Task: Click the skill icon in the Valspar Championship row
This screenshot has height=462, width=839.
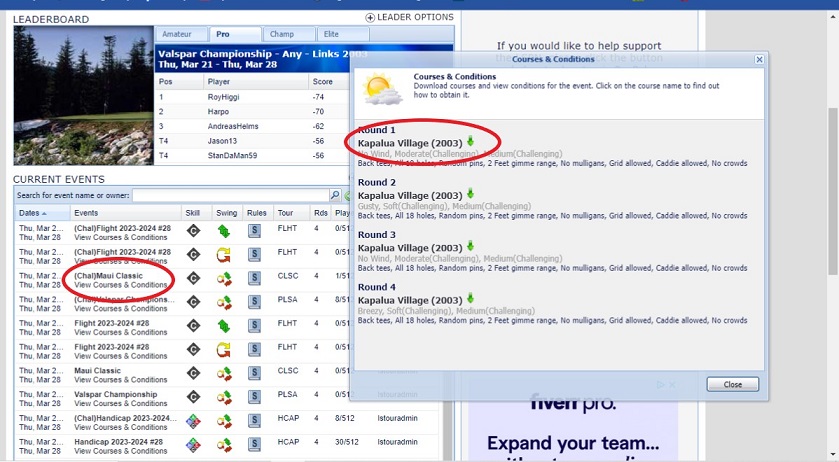Action: (193, 397)
